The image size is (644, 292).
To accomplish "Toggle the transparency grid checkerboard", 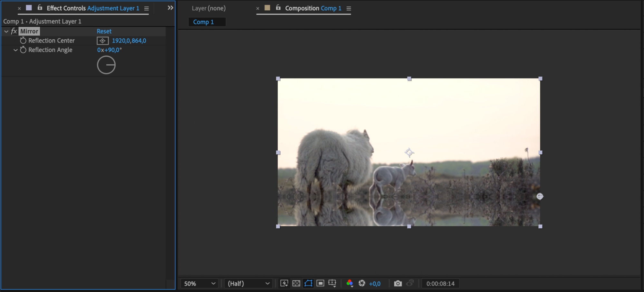I will click(296, 283).
